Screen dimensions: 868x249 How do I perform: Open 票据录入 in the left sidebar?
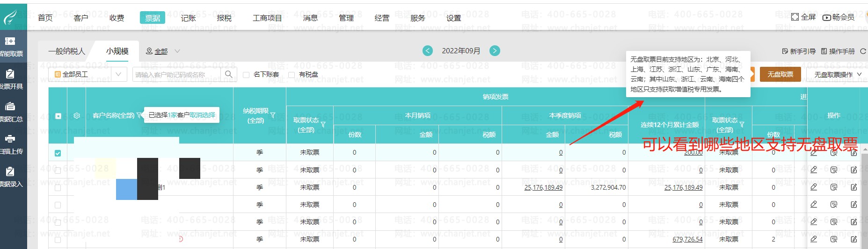11,177
